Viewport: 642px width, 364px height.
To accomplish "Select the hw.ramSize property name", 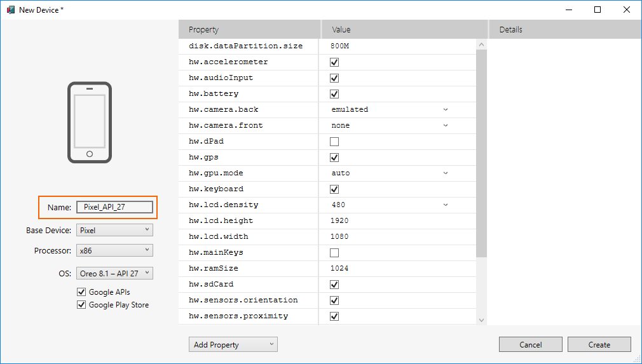I will click(214, 269).
